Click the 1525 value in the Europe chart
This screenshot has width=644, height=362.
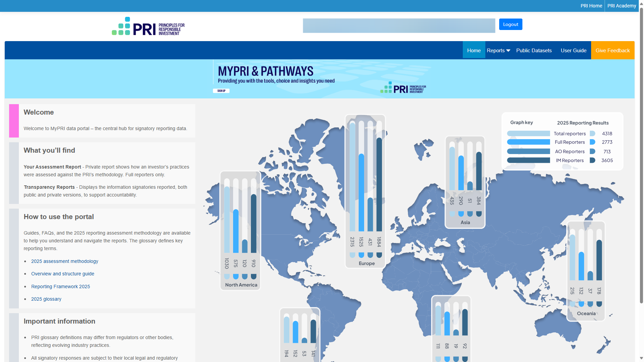click(361, 242)
